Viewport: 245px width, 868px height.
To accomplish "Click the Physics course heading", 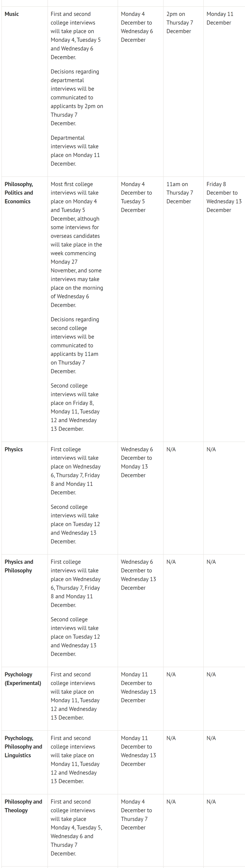I will (x=14, y=449).
